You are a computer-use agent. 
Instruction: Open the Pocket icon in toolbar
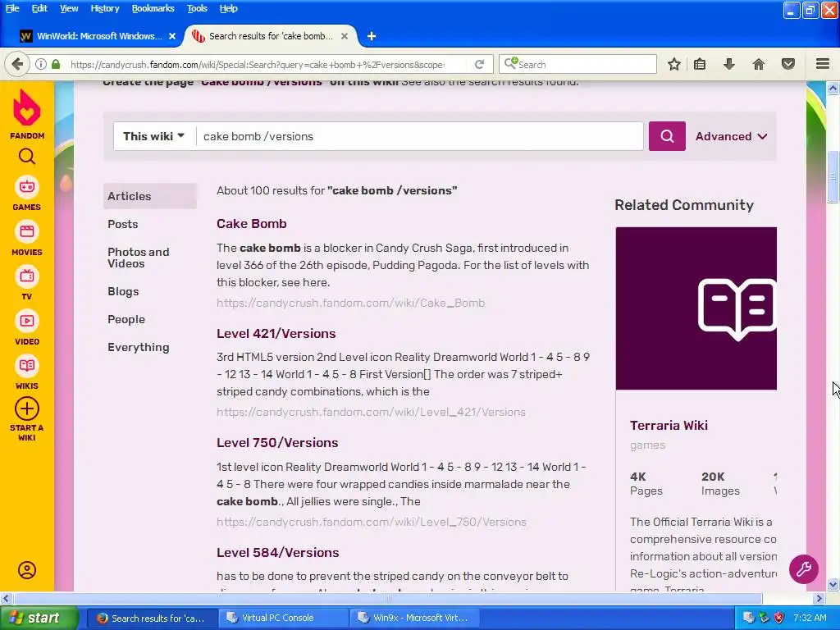coord(788,64)
